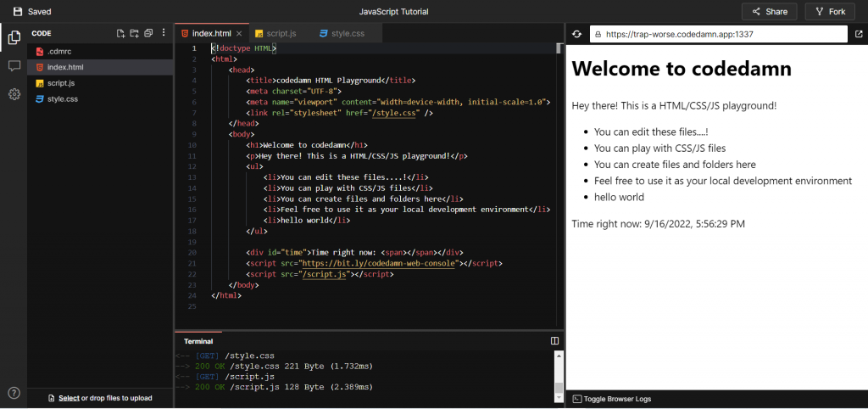Click the <title> line in the editor
The height and width of the screenshot is (409, 868).
(x=331, y=81)
